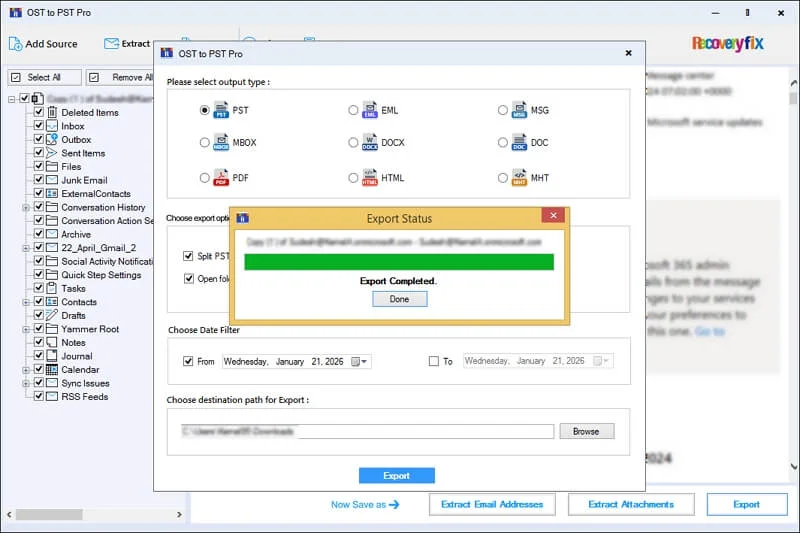Click the MSG file format icon
800x533 pixels.
(x=519, y=110)
